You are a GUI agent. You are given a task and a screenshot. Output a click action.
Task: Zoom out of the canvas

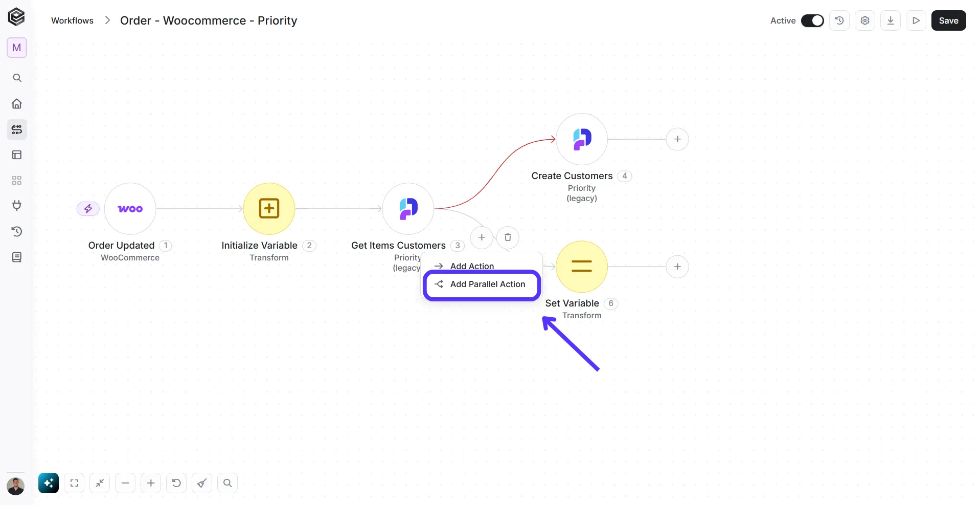pyautogui.click(x=125, y=483)
